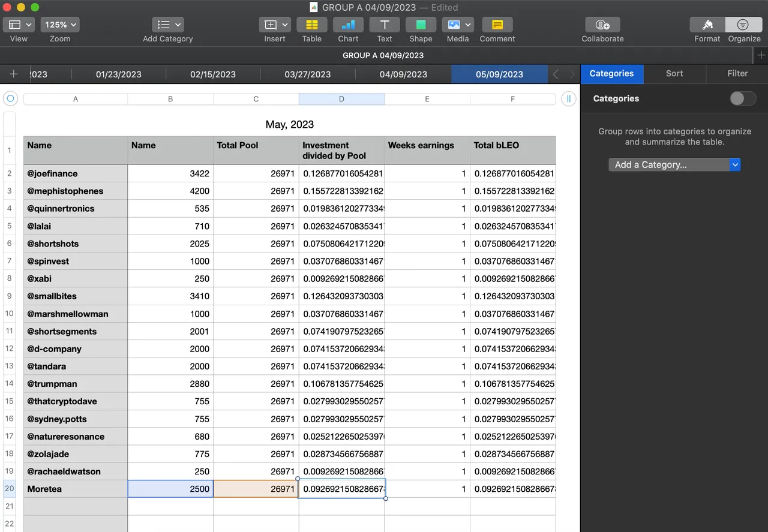Click the Total bLEO header cell
This screenshot has height=532, width=768.
click(513, 151)
